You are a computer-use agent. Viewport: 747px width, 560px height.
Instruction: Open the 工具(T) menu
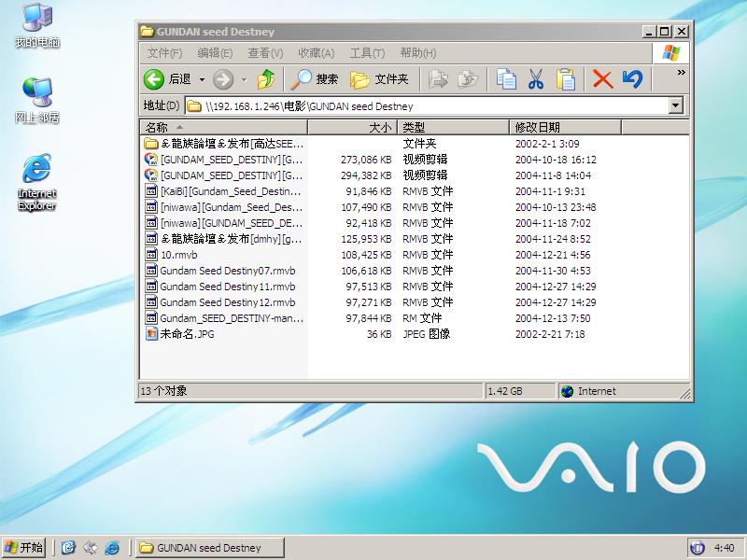click(367, 53)
